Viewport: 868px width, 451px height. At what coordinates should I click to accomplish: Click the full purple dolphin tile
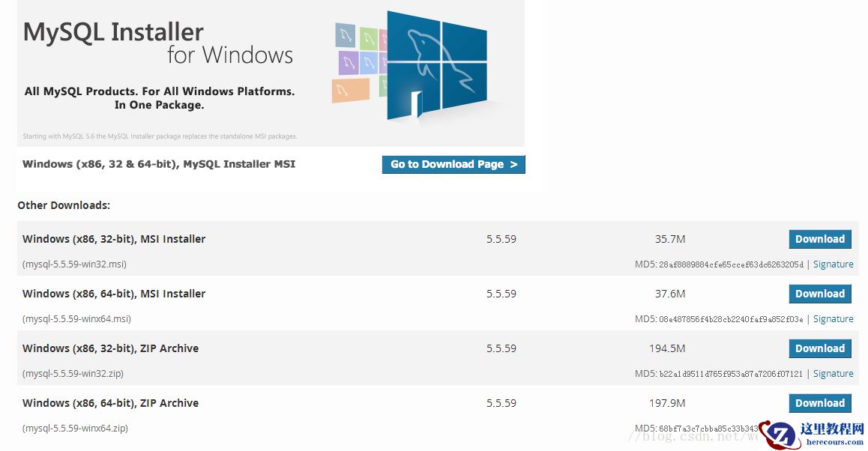click(348, 63)
